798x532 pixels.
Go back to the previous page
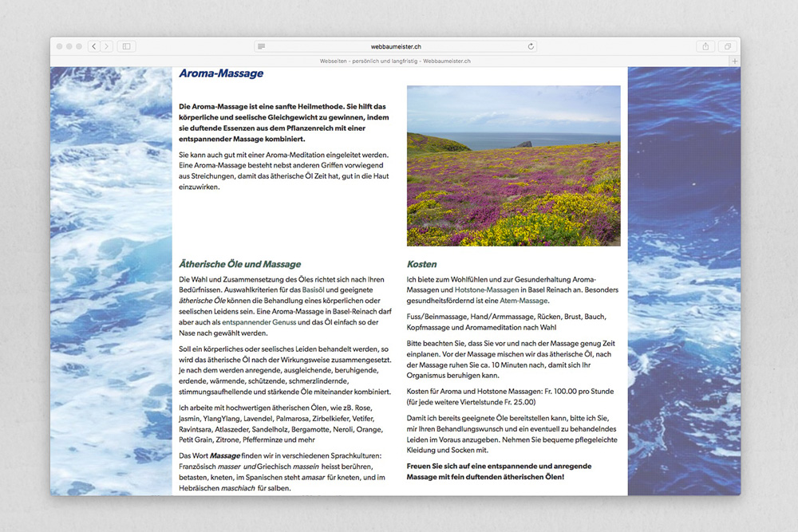(x=93, y=47)
